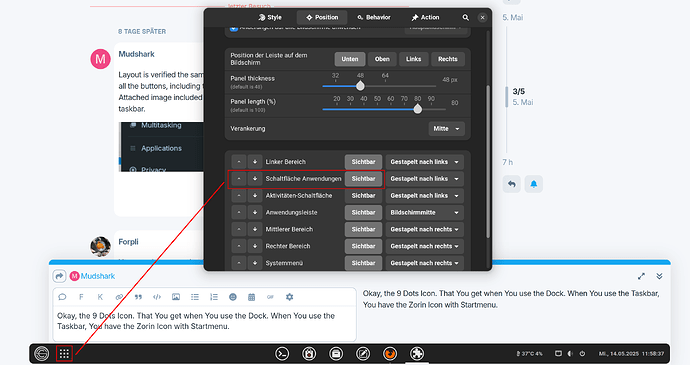This screenshot has height=365, width=690.
Task: Open the search icon in settings header
Action: coord(466,18)
